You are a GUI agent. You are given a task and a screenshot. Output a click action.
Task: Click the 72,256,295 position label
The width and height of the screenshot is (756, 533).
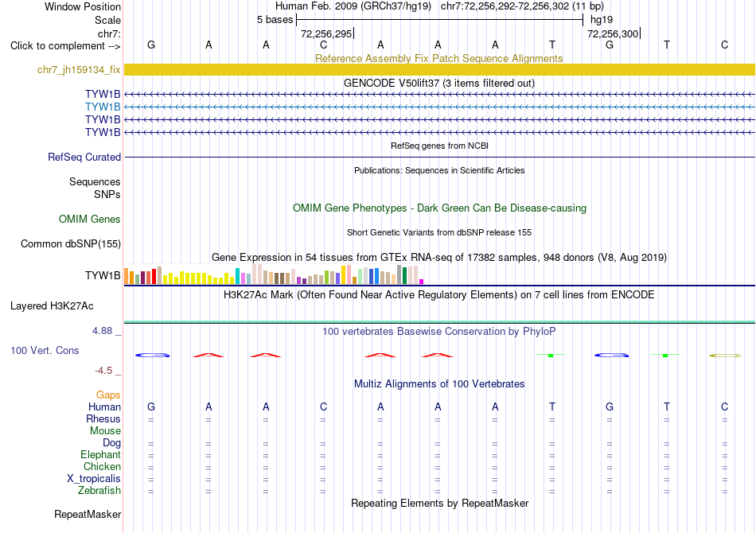pos(326,33)
